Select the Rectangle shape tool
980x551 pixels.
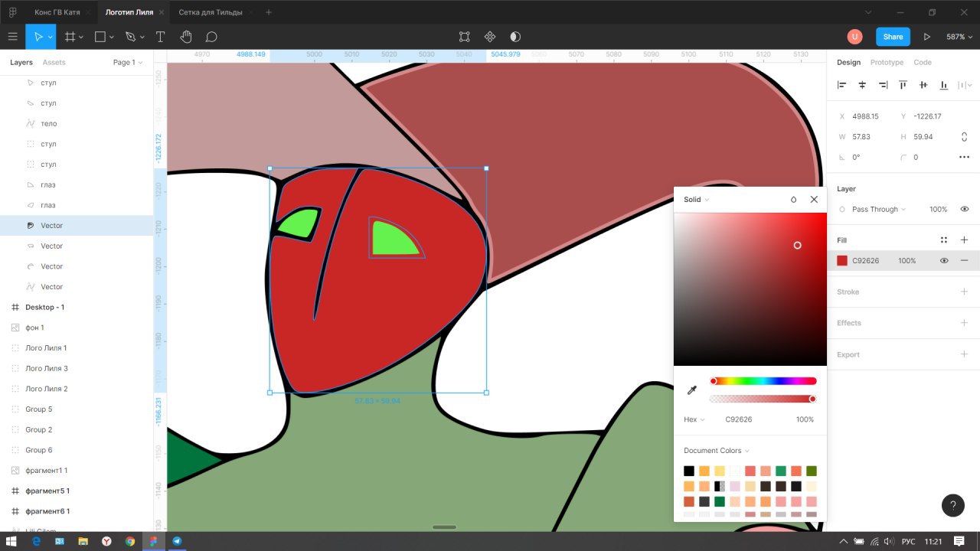(x=100, y=37)
